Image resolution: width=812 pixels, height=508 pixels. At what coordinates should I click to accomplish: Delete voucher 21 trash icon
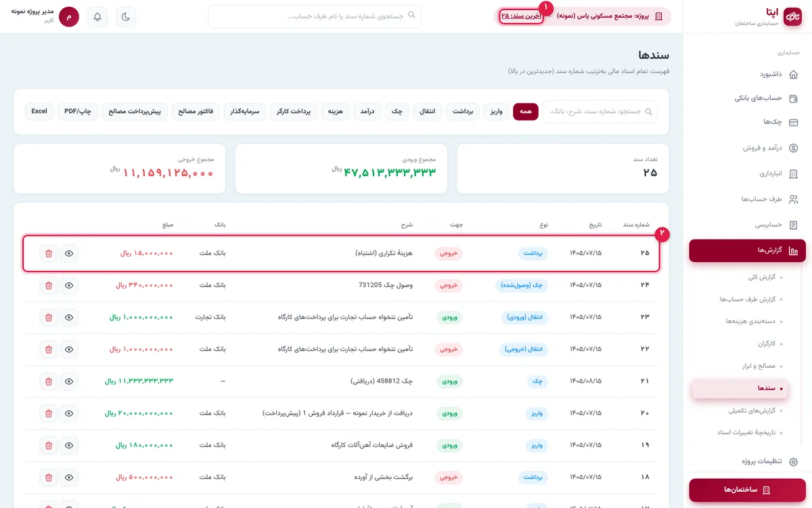[x=49, y=381]
